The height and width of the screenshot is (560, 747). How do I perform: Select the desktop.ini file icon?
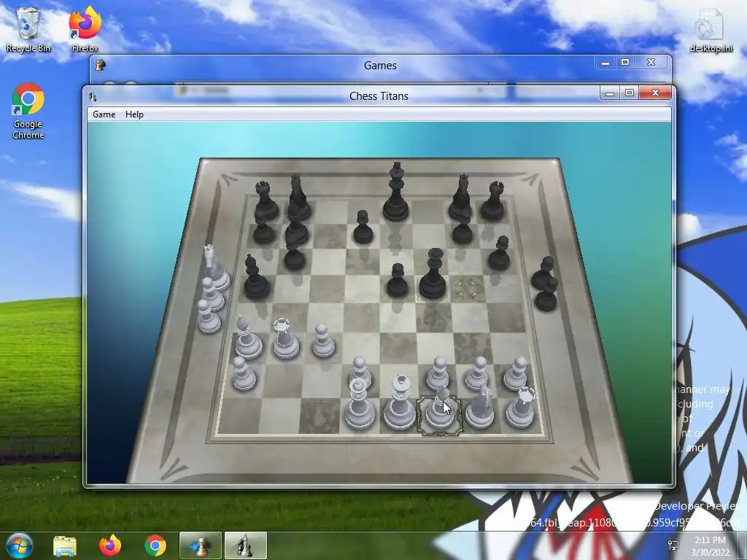point(711,31)
